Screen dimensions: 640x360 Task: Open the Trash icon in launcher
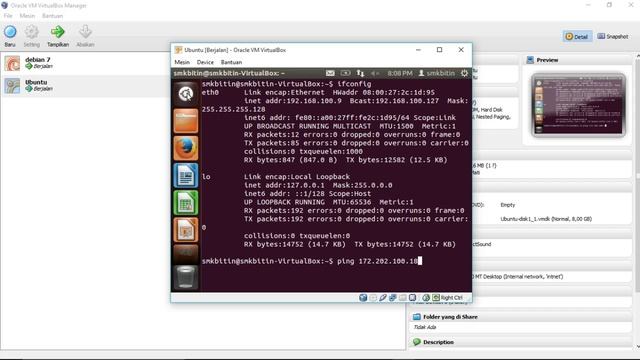(x=186, y=277)
